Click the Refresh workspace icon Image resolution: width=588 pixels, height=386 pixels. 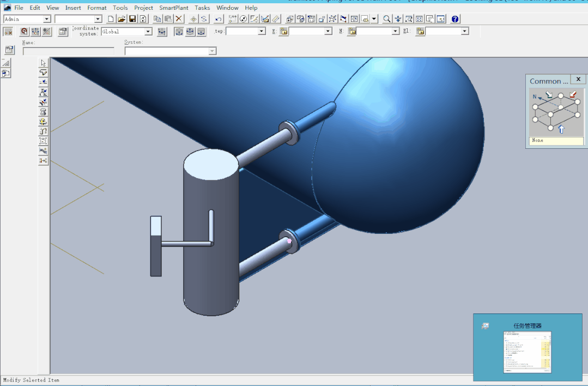[x=143, y=19]
